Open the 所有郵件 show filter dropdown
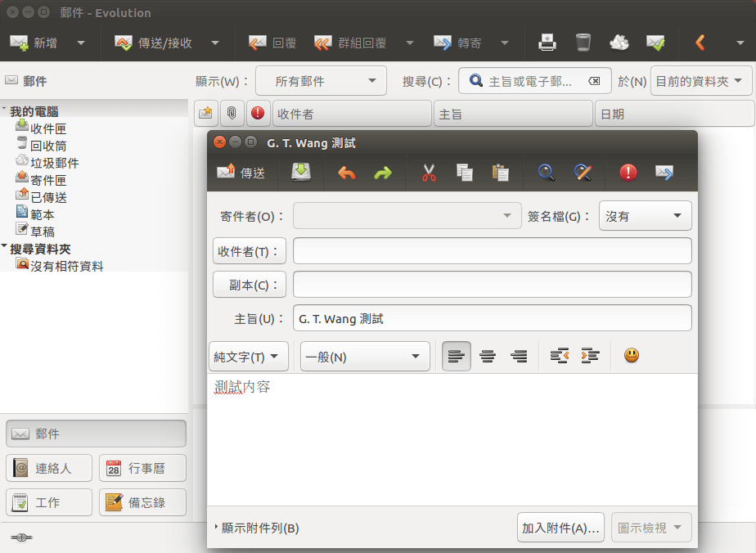Screen dimensions: 756x553 coord(321,81)
